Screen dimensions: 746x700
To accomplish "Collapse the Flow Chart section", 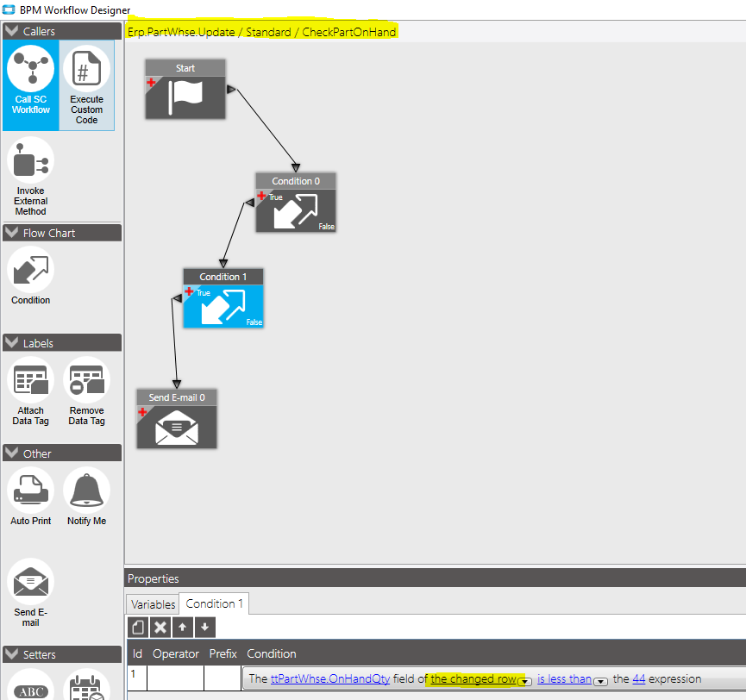I will pos(11,233).
